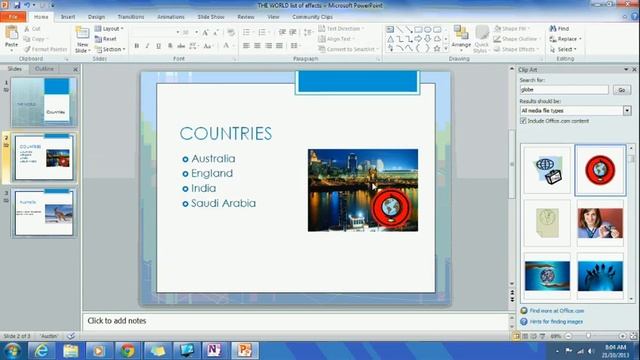Viewport: 640px width, 360px height.
Task: Select the right arrow shape
Action: [x=418, y=39]
